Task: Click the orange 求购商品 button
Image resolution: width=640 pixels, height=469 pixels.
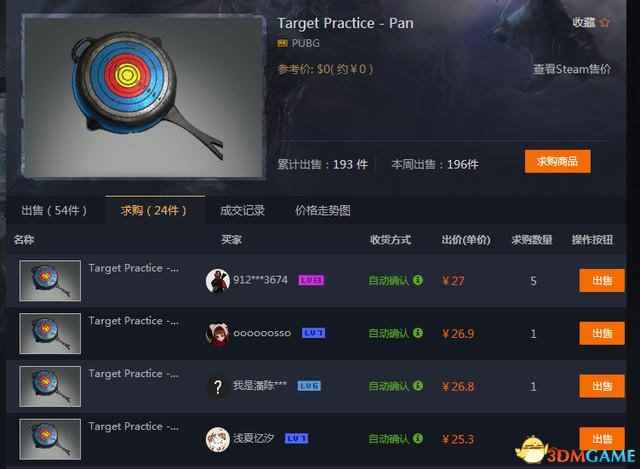Action: [x=557, y=162]
